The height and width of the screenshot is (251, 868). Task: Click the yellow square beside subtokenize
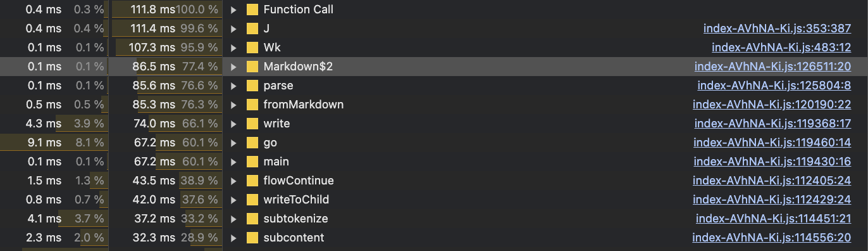pyautogui.click(x=252, y=219)
